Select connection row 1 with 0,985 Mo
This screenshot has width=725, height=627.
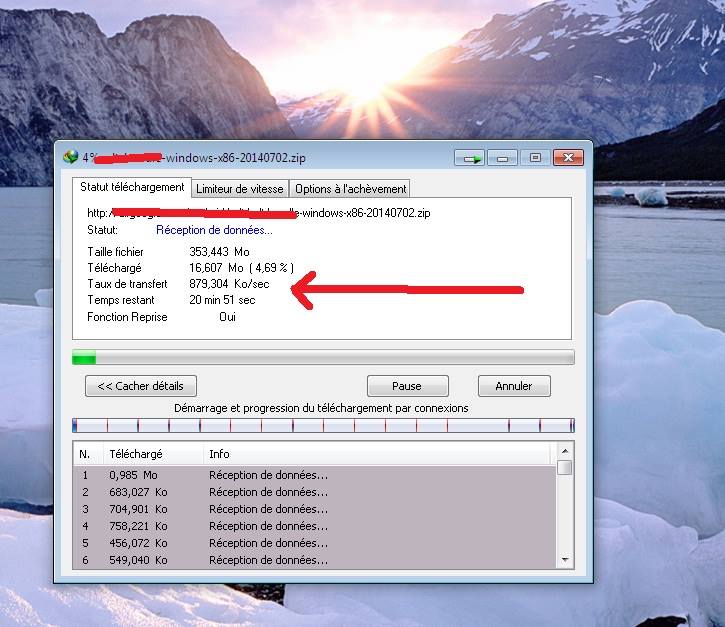coord(314,475)
